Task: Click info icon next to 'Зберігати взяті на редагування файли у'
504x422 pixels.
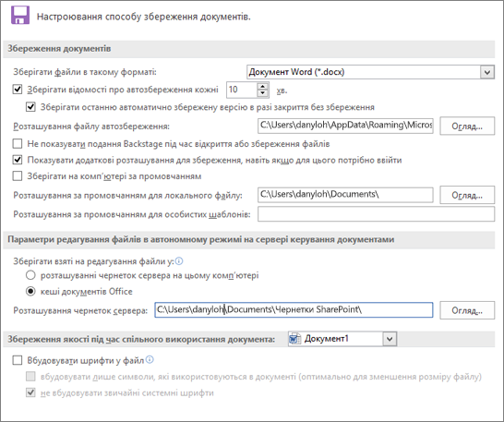Action: 179,260
